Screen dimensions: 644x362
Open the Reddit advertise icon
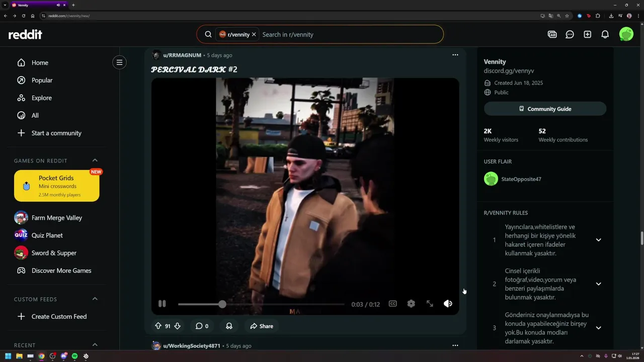coord(552,34)
